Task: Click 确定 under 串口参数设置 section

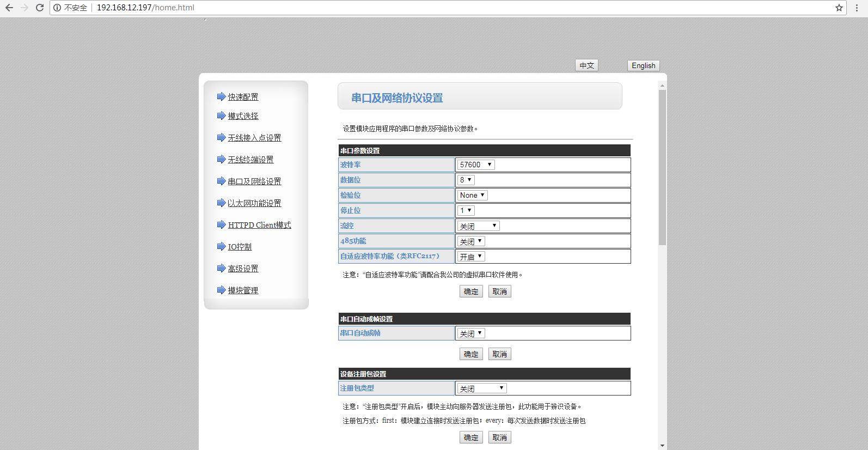Action: click(471, 291)
